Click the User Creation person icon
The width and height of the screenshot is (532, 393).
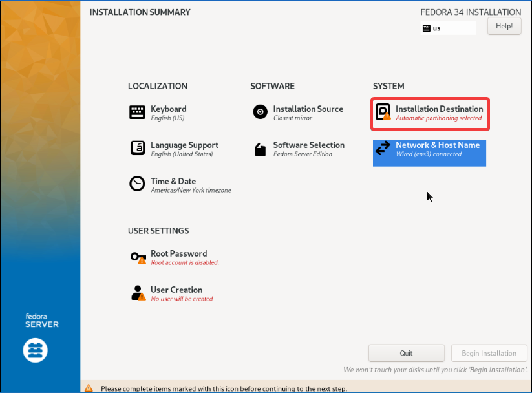(138, 293)
